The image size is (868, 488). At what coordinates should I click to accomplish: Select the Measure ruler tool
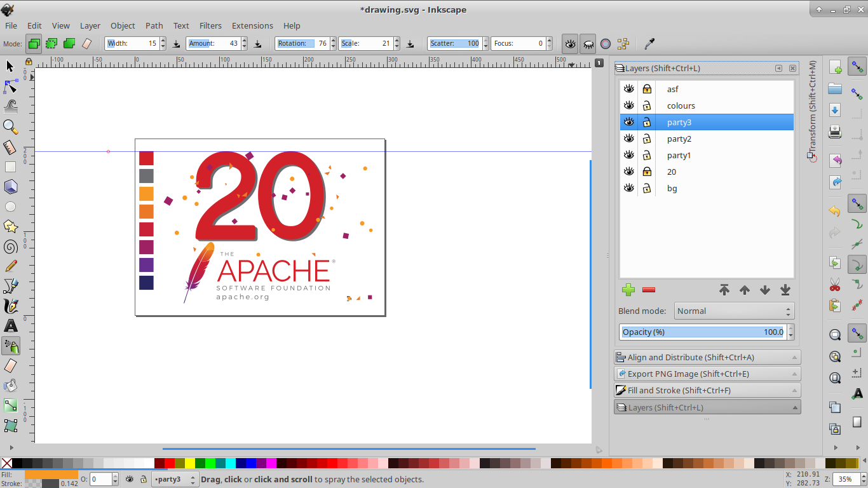tap(10, 147)
